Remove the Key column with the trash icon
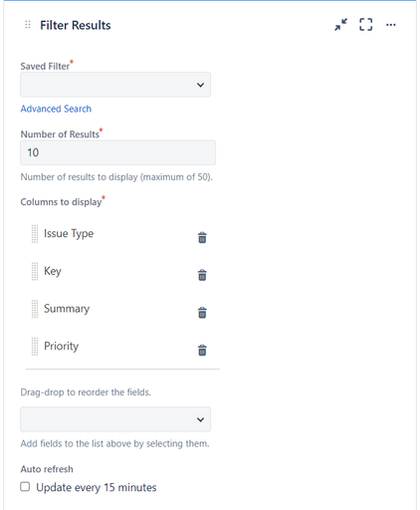This screenshot has height=510, width=420. 202,275
